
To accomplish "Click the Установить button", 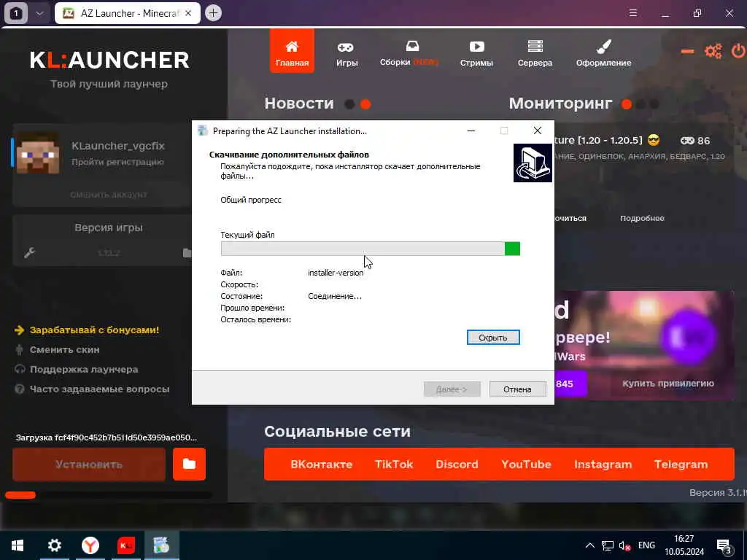I will 88,464.
